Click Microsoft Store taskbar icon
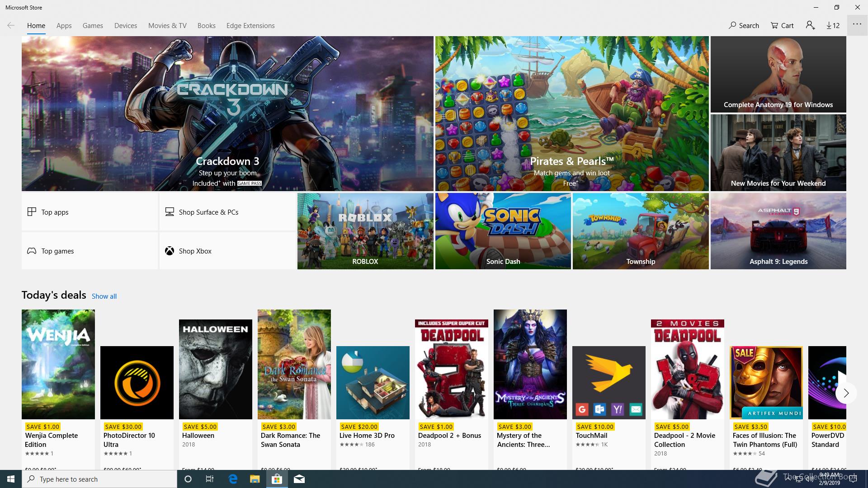 pos(277,479)
